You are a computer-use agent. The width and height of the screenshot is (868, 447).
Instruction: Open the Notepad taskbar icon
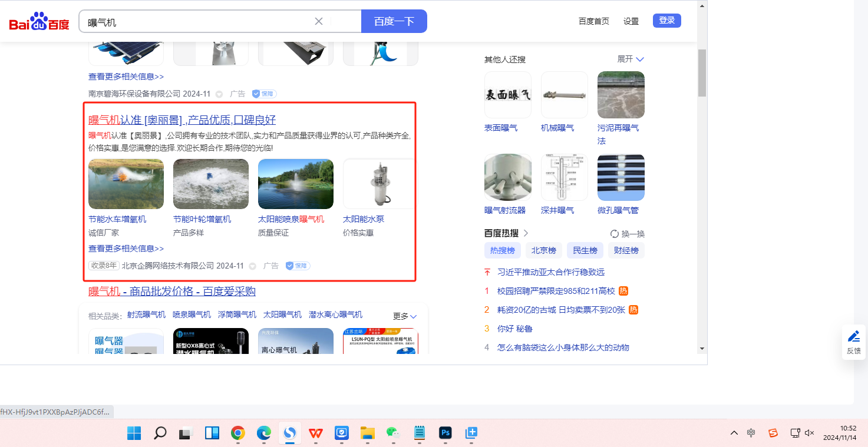tap(419, 433)
